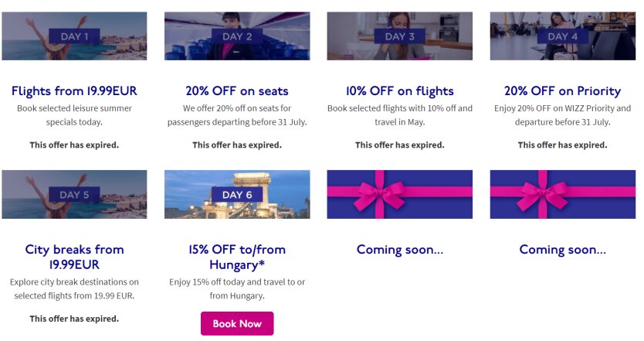This screenshot has height=341, width=644.
Task: Click the first Coming soon heading
Action: [400, 250]
